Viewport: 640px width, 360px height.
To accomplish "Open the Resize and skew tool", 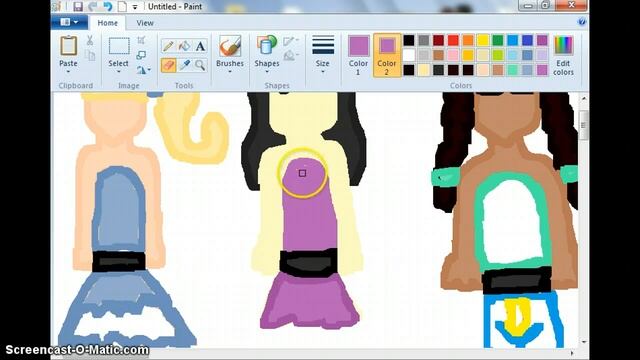I will (141, 55).
